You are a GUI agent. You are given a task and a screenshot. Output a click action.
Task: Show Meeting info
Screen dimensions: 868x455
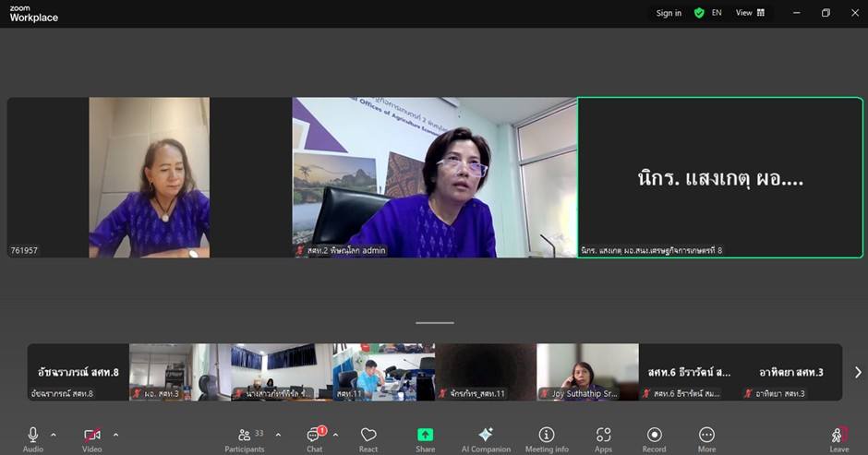tap(547, 437)
